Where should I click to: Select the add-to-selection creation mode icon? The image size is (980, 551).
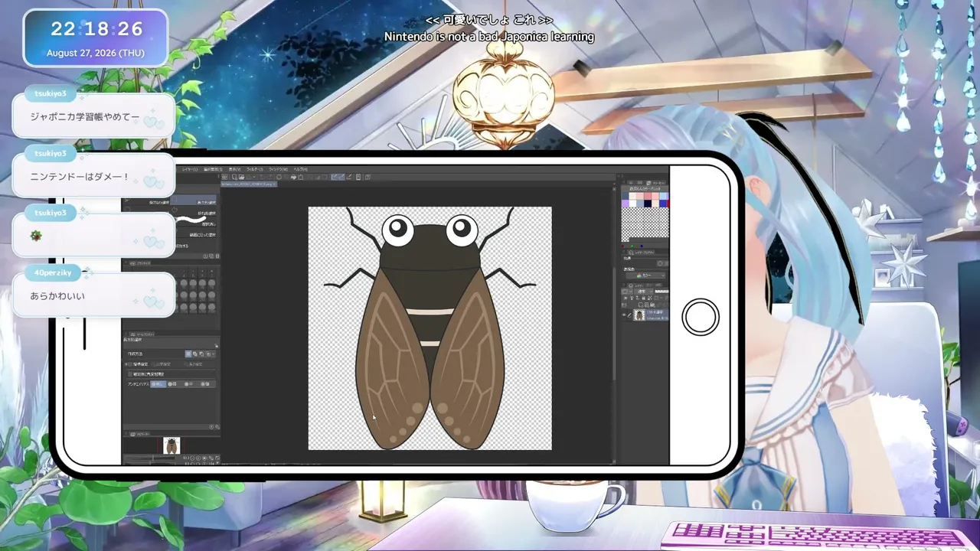[x=194, y=354]
